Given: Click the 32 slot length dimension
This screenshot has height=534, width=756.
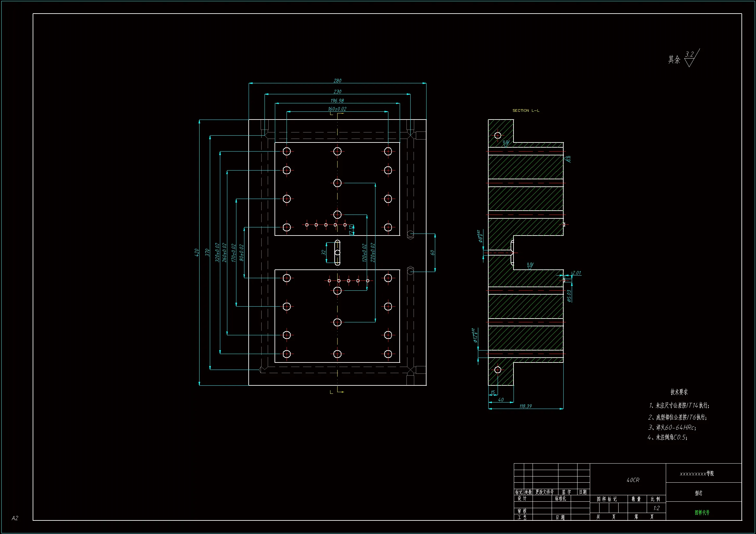Looking at the screenshot, I should tap(323, 252).
